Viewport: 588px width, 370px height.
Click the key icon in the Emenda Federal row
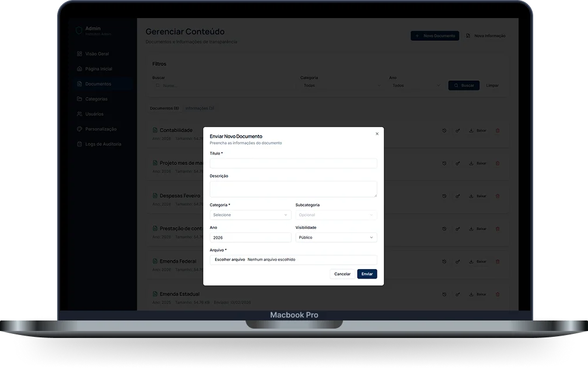click(x=457, y=262)
